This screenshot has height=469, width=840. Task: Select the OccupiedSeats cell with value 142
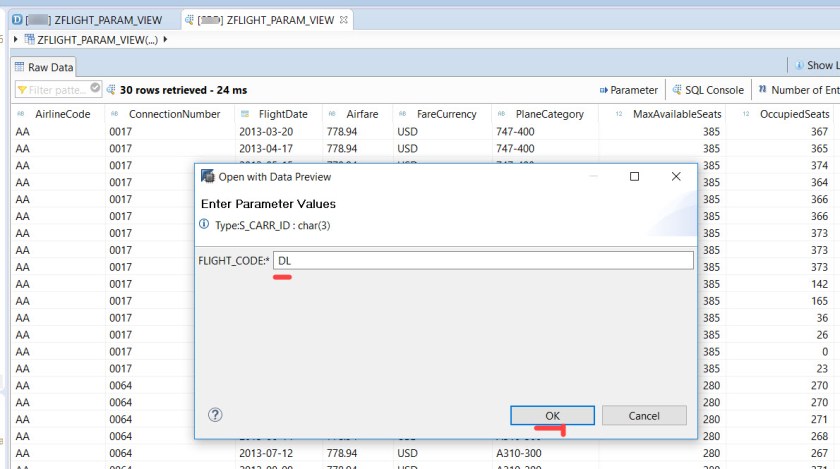tap(819, 284)
